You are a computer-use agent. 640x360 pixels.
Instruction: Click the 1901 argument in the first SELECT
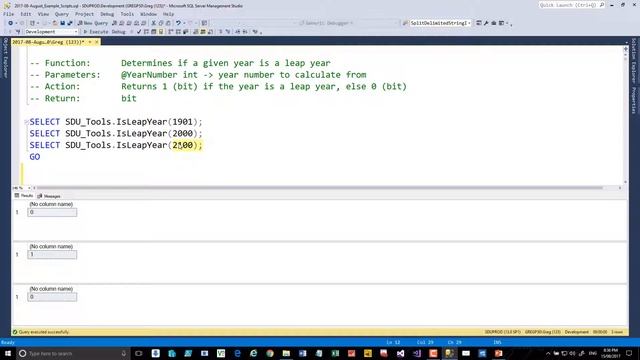tap(182, 122)
